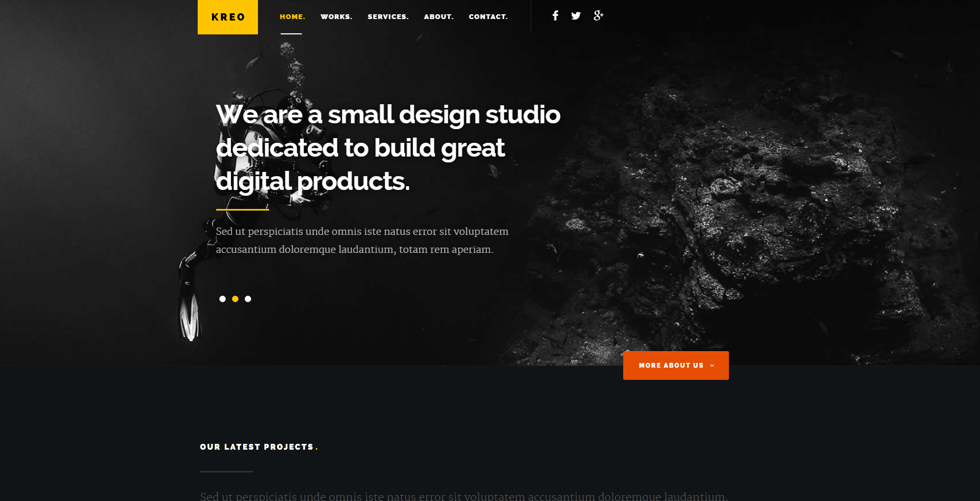Click the yellow underline below the headline

243,209
